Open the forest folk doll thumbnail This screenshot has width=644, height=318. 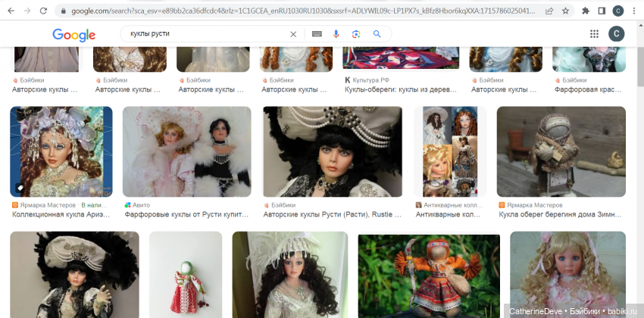click(428, 274)
